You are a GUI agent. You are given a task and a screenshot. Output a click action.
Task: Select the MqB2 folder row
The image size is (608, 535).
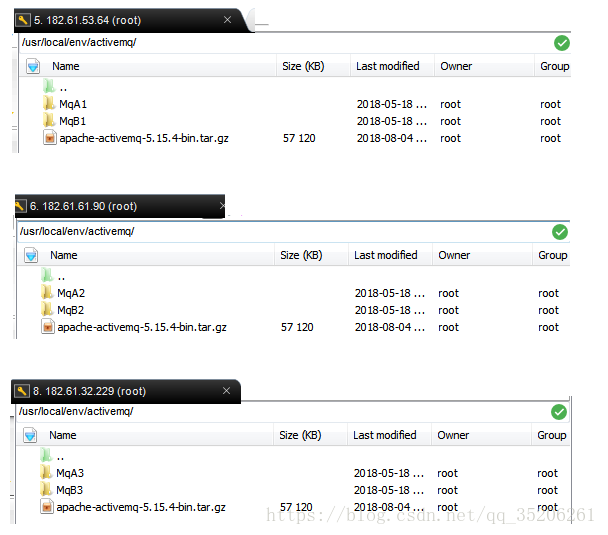[71, 310]
